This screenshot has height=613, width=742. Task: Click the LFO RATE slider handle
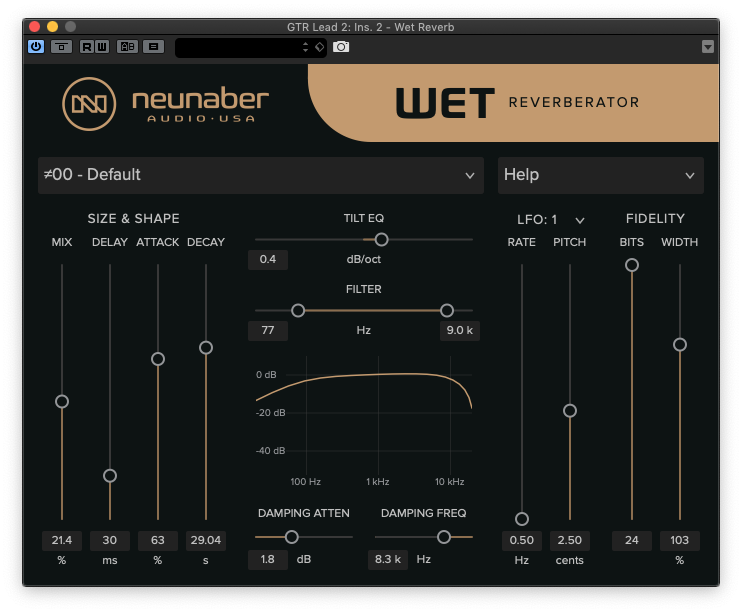coord(522,519)
